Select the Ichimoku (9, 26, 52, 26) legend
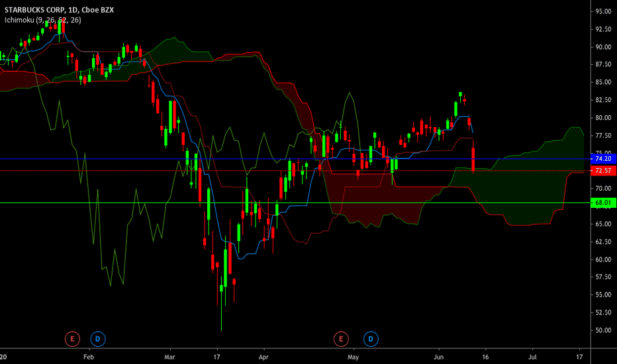Image resolution: width=617 pixels, height=364 pixels. point(43,20)
